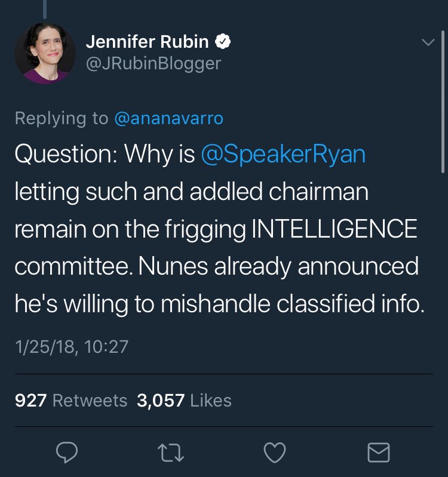Image resolution: width=448 pixels, height=477 pixels.
Task: Click the 'Replying to' label
Action: [x=61, y=118]
